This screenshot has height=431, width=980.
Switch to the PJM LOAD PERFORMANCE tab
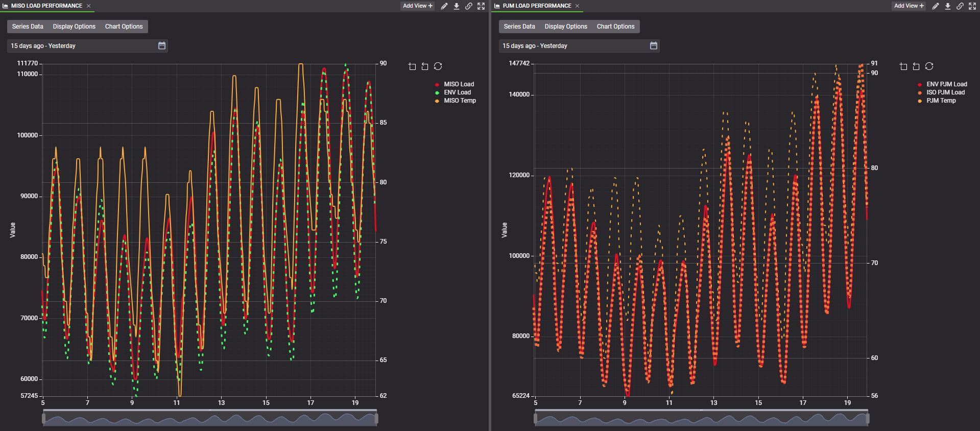point(536,6)
